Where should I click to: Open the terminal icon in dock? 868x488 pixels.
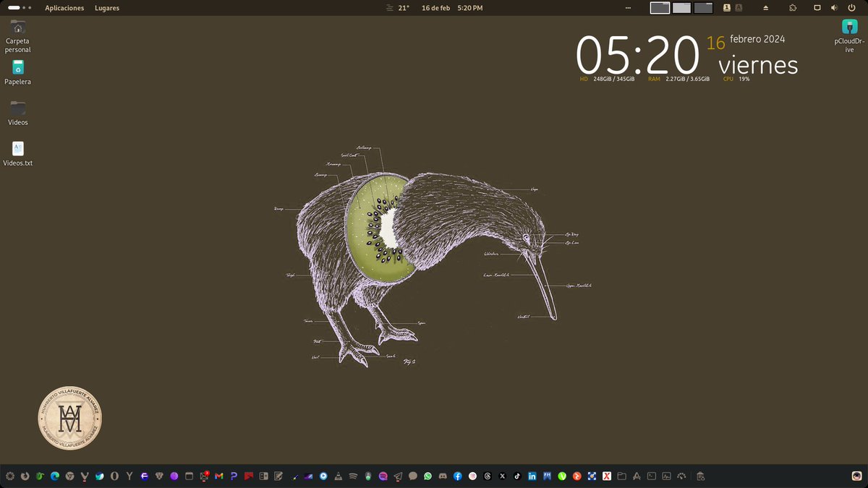tap(651, 476)
